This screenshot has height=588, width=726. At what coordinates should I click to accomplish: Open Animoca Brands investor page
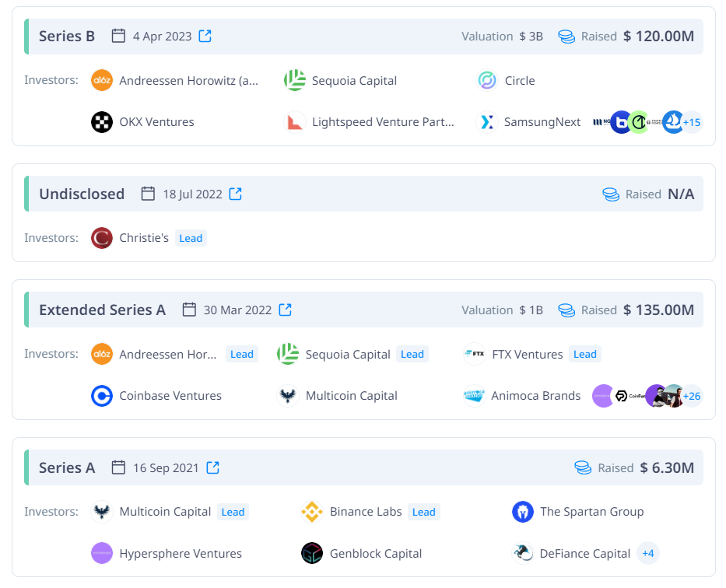(535, 396)
